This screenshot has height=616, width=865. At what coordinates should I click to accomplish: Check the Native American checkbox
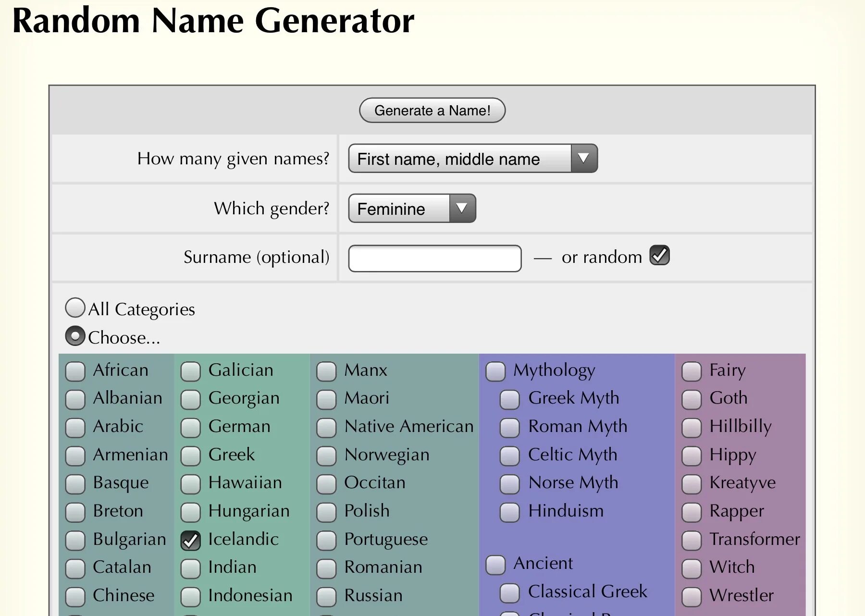tap(326, 428)
